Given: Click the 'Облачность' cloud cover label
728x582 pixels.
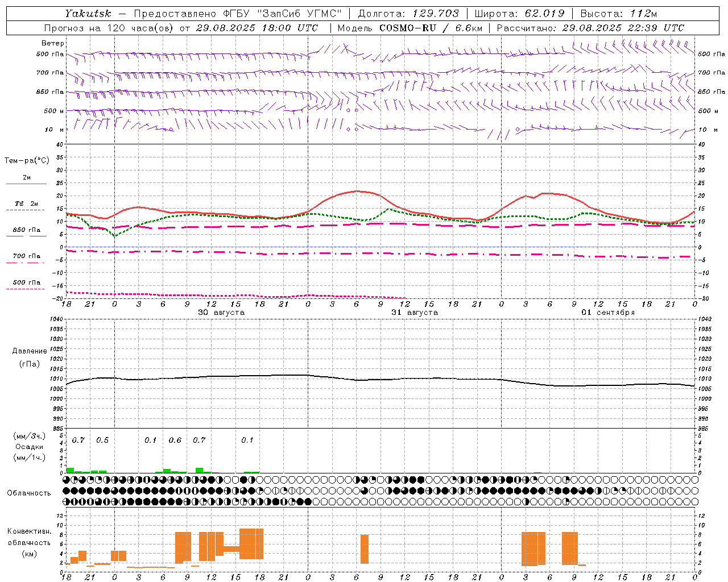Looking at the screenshot, I should pyautogui.click(x=29, y=493).
